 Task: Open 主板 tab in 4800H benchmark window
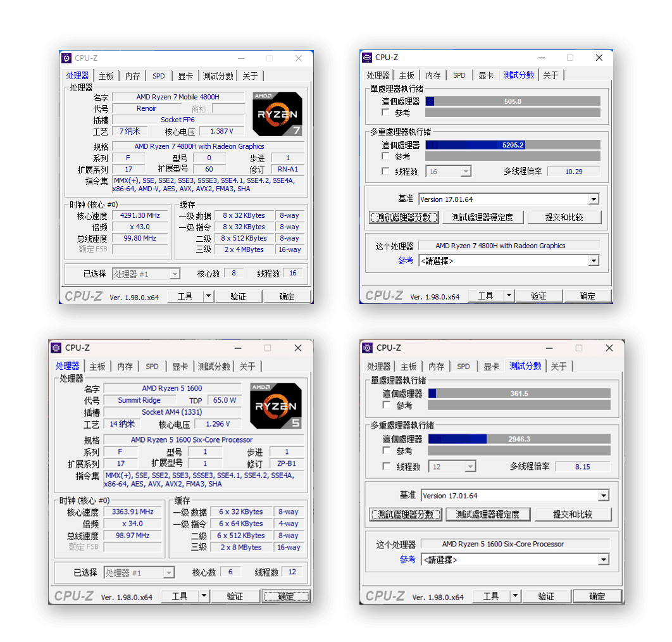(407, 75)
